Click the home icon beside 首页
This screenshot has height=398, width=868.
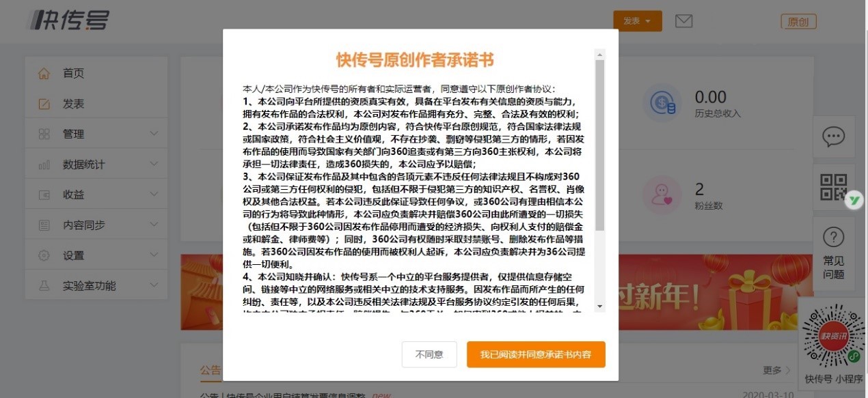pos(44,74)
